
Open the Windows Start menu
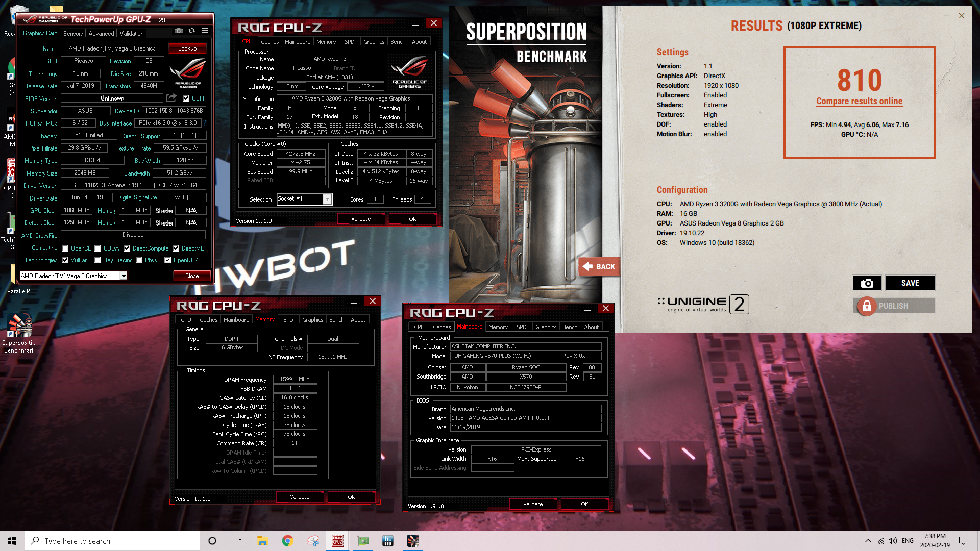click(x=12, y=541)
